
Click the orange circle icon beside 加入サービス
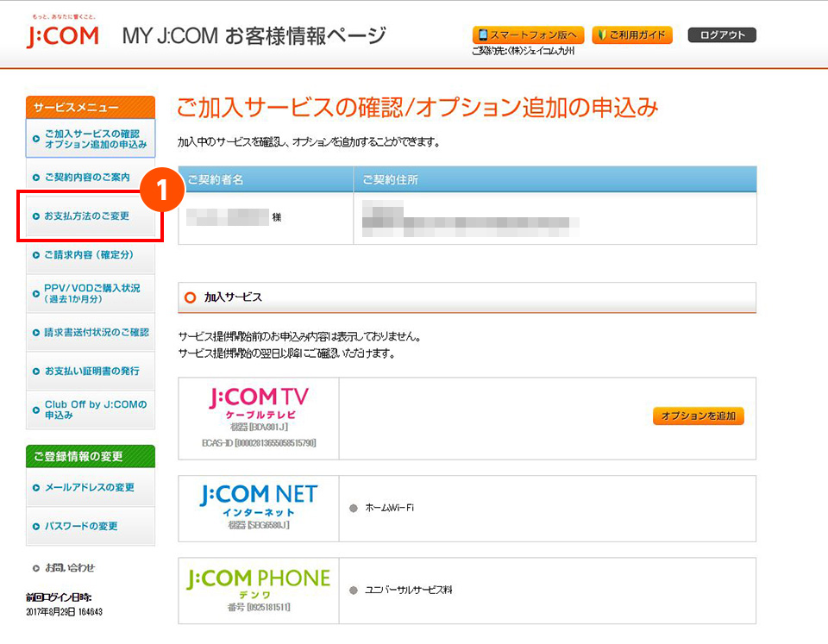click(190, 297)
